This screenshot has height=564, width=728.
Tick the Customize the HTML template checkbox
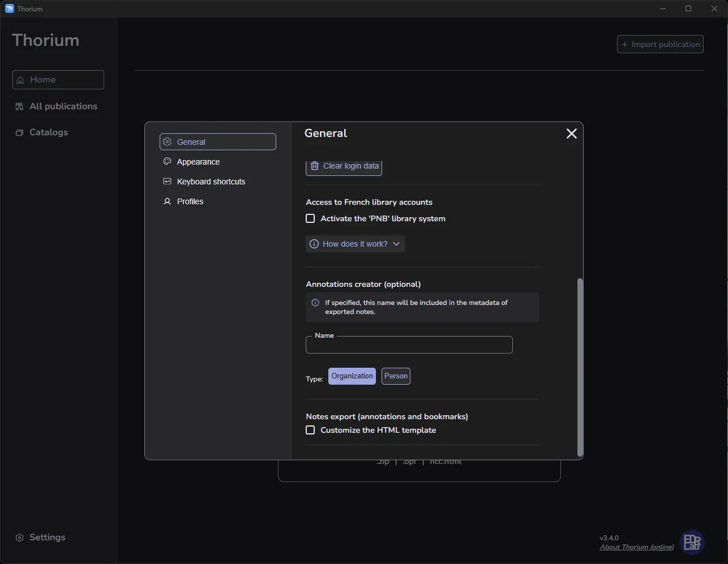click(x=310, y=430)
